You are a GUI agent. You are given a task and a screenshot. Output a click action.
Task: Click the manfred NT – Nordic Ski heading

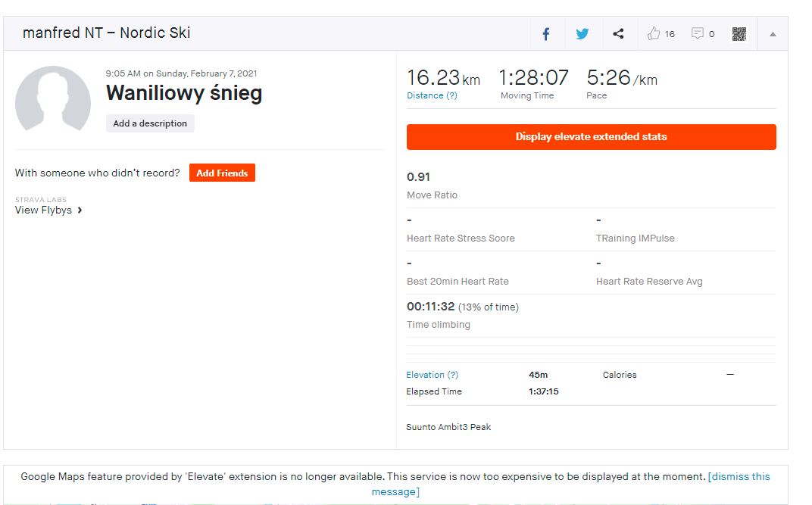106,33
